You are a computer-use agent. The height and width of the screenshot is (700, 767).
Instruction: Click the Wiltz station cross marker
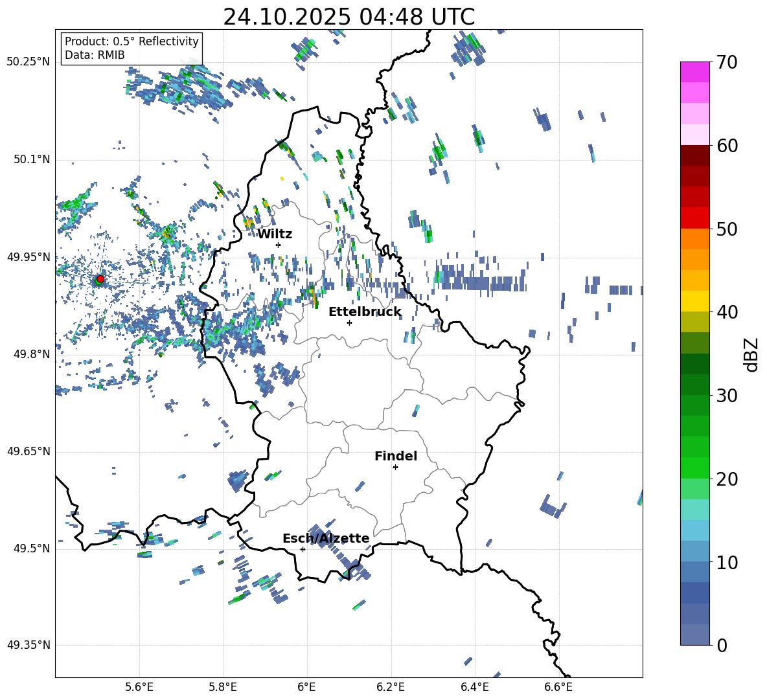pos(279,245)
